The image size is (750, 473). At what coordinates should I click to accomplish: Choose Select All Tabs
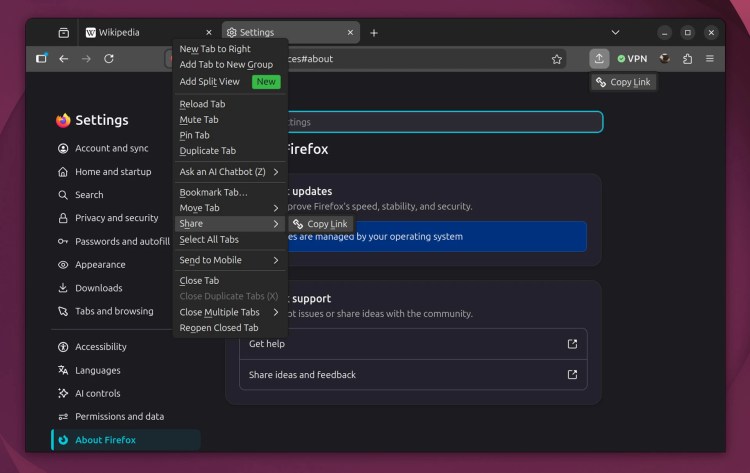pyautogui.click(x=230, y=240)
